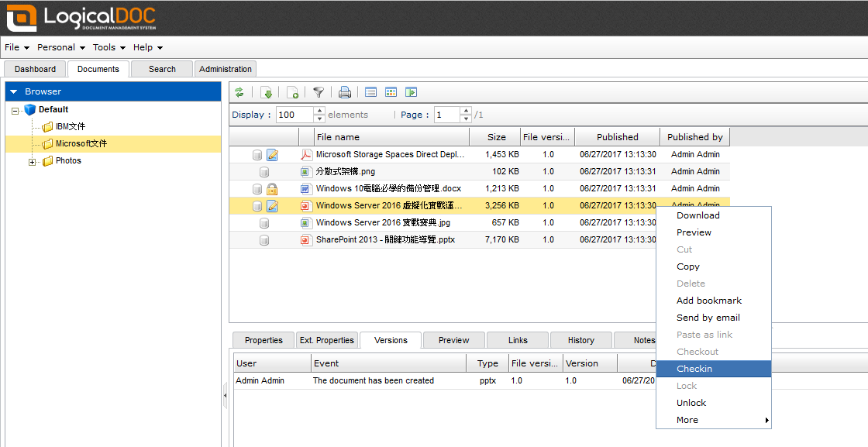Decrease the Display elements count with down arrow
868x447 pixels.
319,119
